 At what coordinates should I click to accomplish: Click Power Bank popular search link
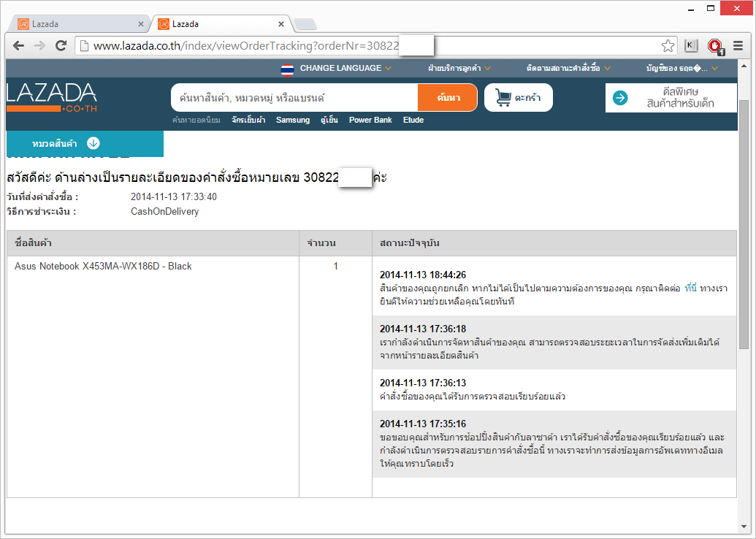[x=370, y=120]
